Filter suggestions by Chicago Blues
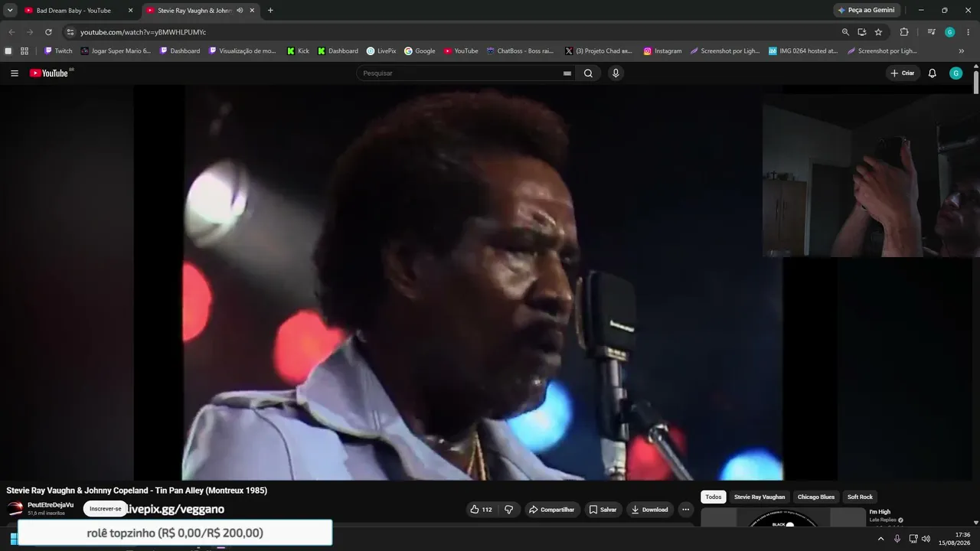This screenshot has height=551, width=980. coord(816,497)
